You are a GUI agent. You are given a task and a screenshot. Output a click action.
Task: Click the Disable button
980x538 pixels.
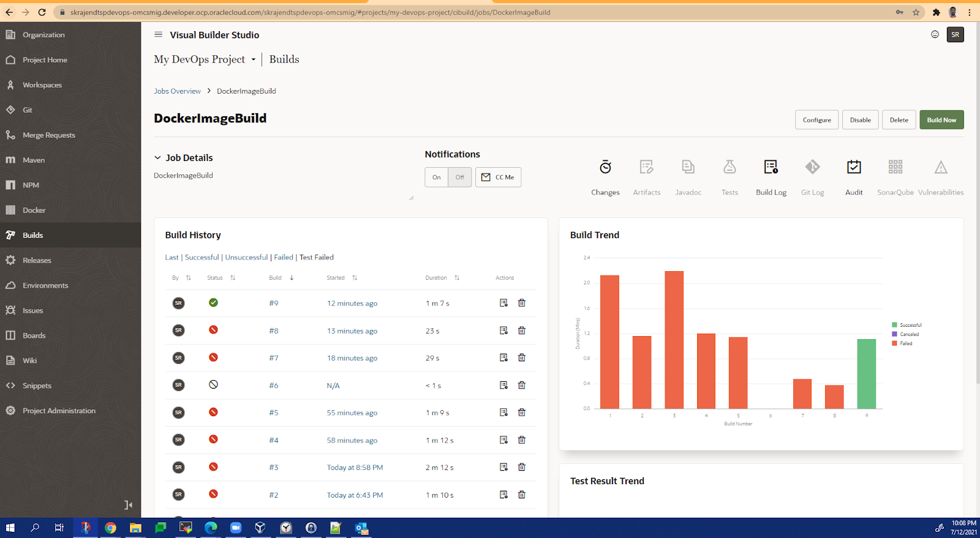[x=861, y=120]
